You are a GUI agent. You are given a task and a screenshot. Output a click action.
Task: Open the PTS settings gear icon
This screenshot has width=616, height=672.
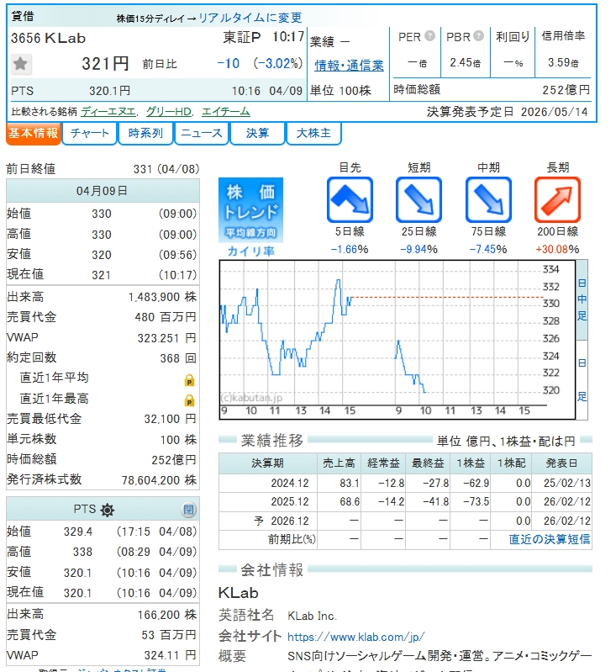(107, 510)
